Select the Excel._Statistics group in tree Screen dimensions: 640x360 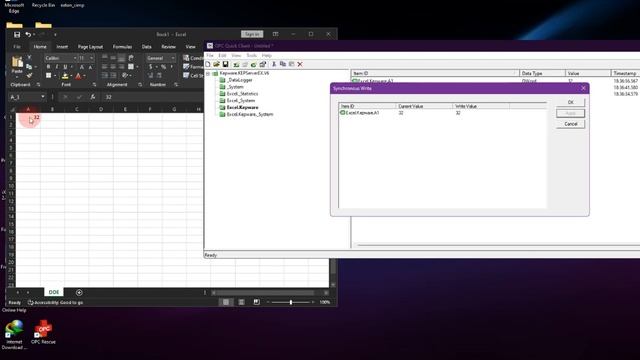tap(242, 94)
